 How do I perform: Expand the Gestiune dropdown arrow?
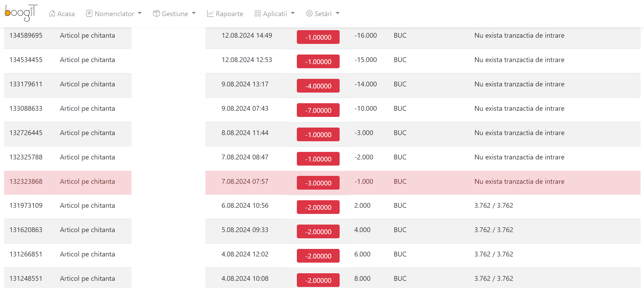pos(194,13)
